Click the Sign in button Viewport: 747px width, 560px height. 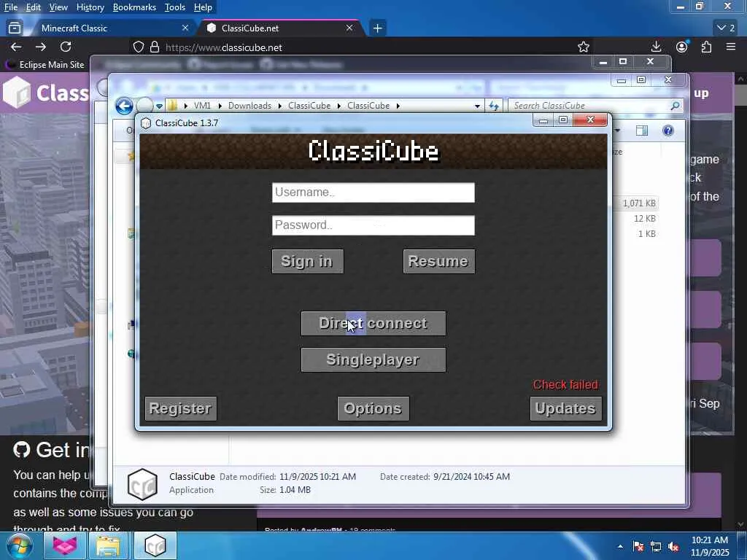pyautogui.click(x=307, y=262)
